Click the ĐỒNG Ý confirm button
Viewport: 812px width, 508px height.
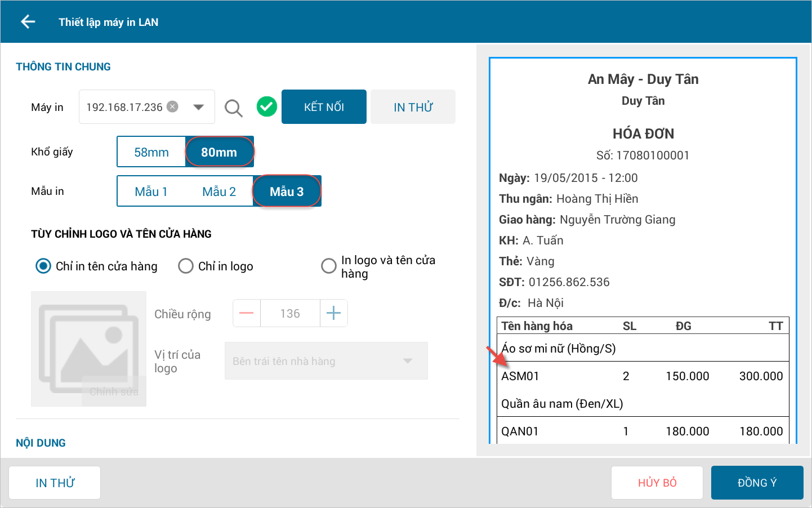tap(757, 483)
